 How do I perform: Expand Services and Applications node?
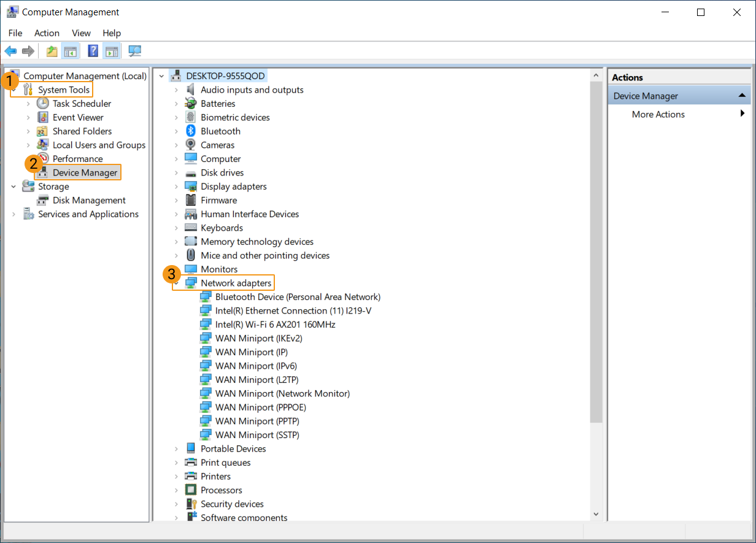(13, 214)
